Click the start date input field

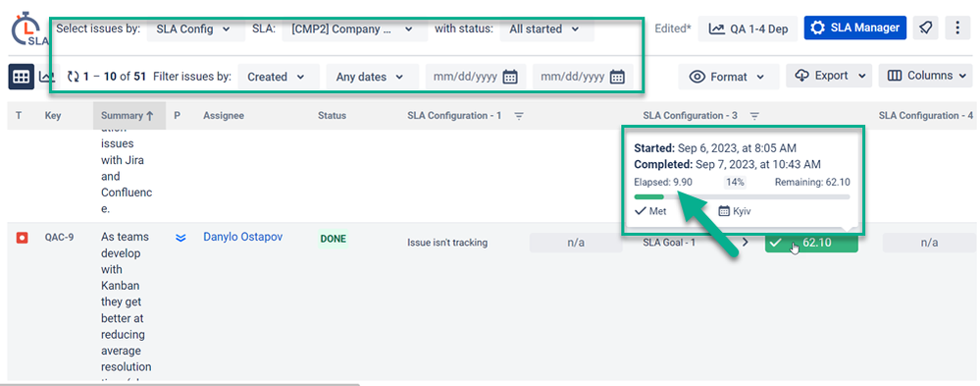pyautogui.click(x=467, y=77)
